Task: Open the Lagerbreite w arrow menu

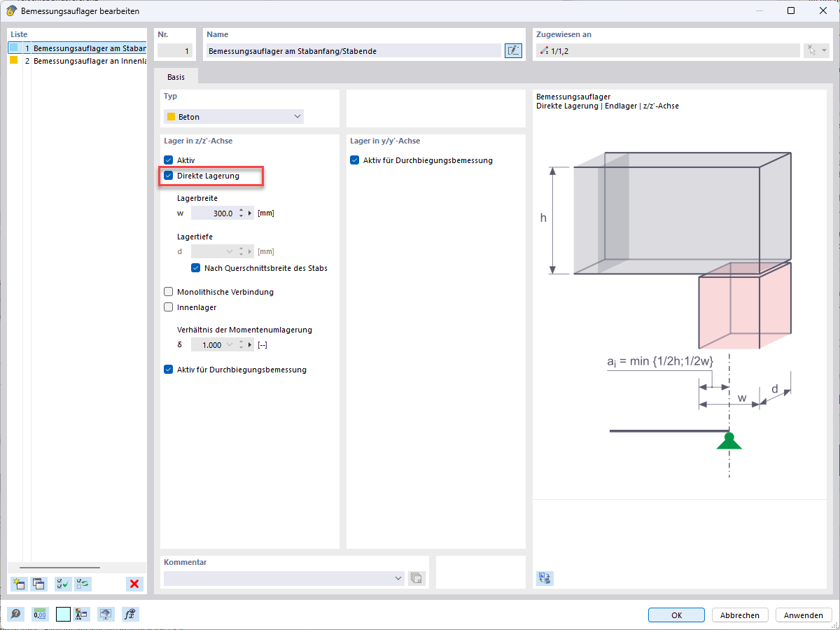Action: [x=250, y=213]
